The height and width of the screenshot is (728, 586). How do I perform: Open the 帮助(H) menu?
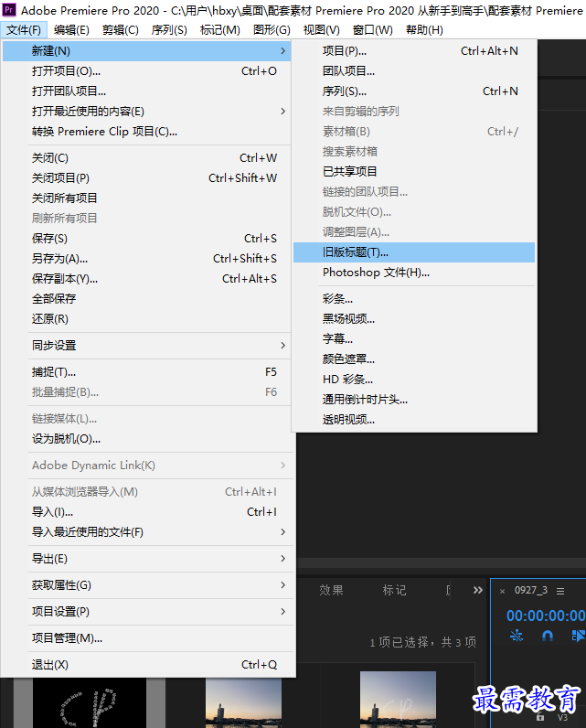[x=424, y=30]
